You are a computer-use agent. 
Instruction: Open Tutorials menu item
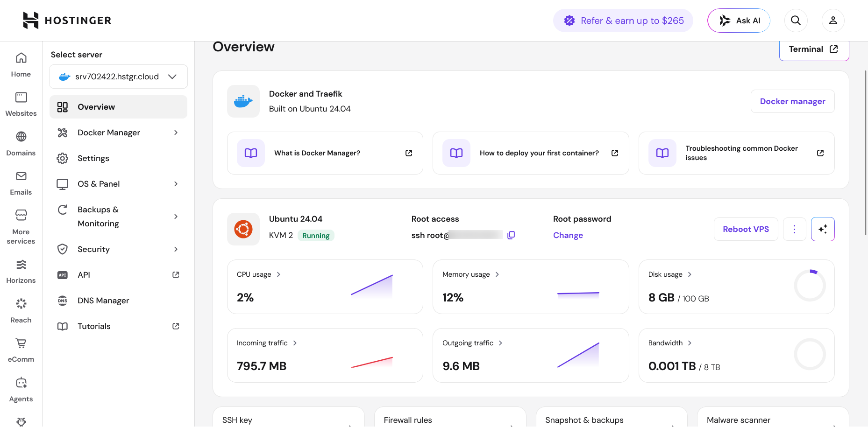pos(119,326)
